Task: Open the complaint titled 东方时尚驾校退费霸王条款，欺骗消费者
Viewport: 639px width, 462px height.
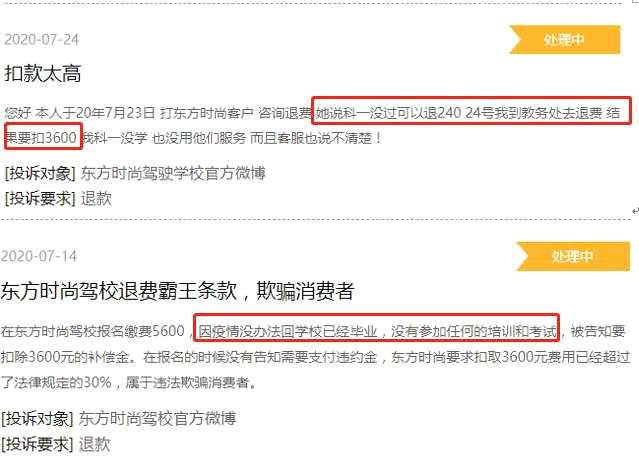Action: (x=177, y=291)
